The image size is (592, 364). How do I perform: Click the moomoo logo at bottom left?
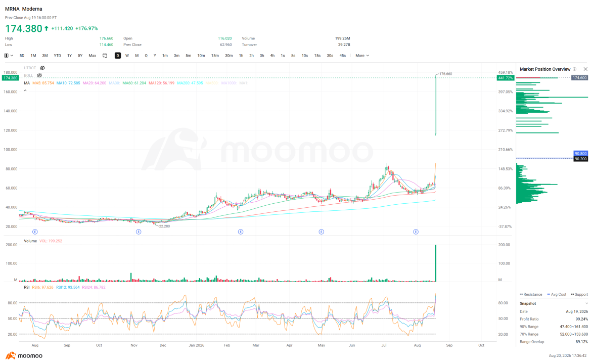[x=24, y=356]
